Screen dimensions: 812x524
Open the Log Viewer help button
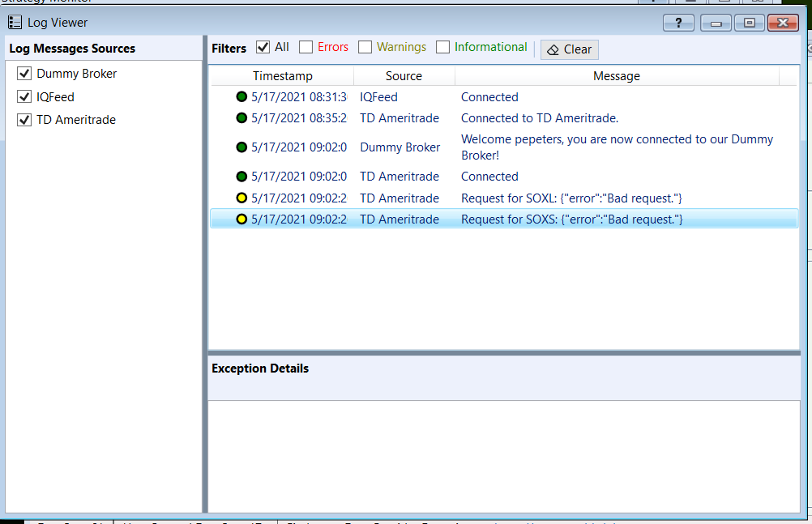pos(678,23)
